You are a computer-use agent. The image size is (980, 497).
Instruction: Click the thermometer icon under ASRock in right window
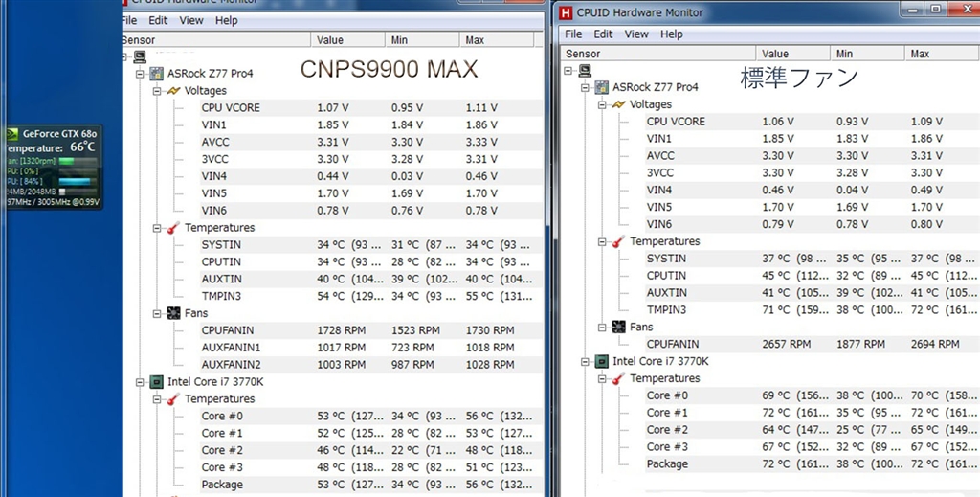[x=618, y=241]
